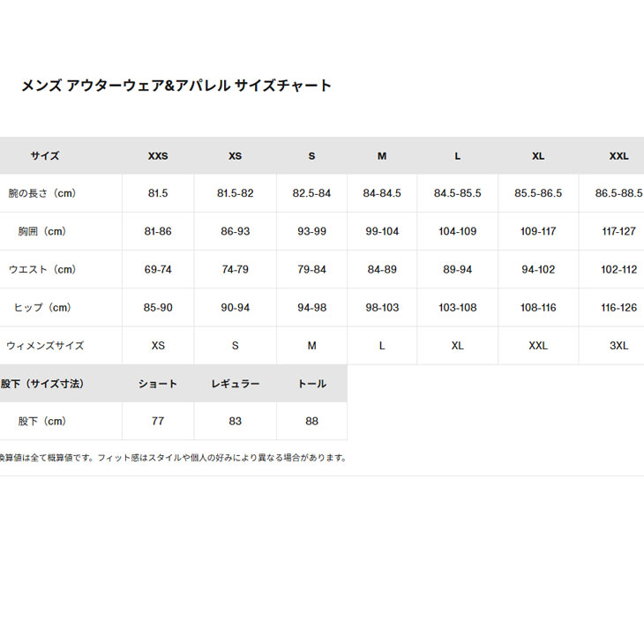Select the 胸囲 (cm) row label

click(42, 231)
